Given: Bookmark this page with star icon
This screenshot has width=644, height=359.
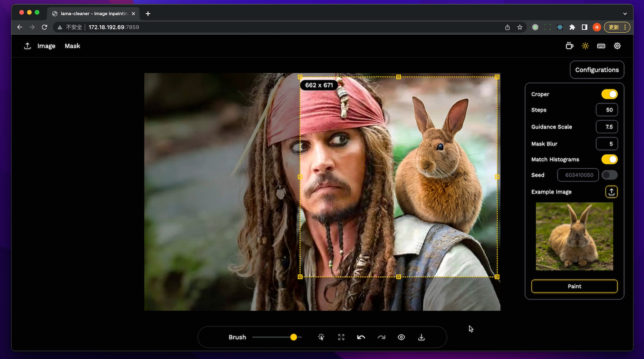Looking at the screenshot, I should point(520,27).
